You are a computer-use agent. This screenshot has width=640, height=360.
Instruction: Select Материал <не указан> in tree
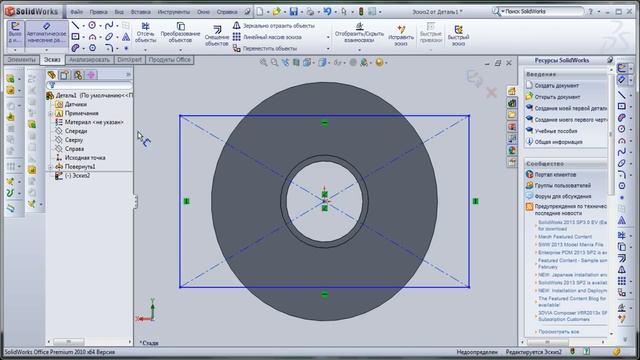(x=94, y=122)
